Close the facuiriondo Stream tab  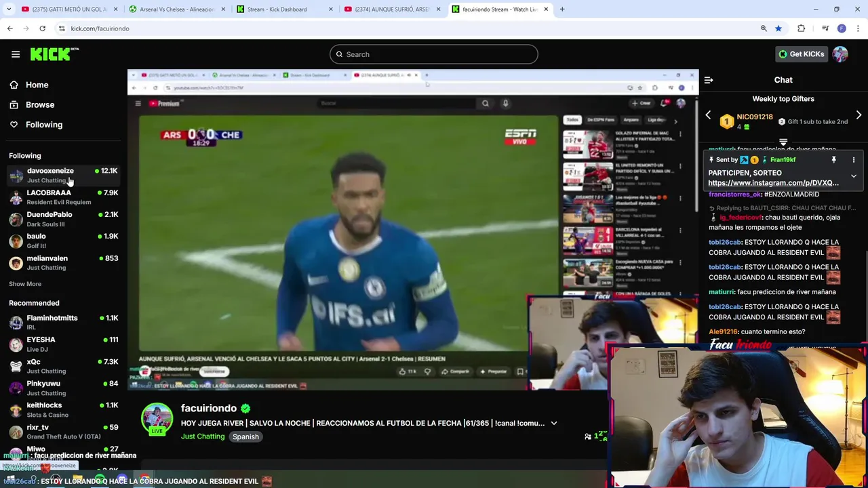545,9
